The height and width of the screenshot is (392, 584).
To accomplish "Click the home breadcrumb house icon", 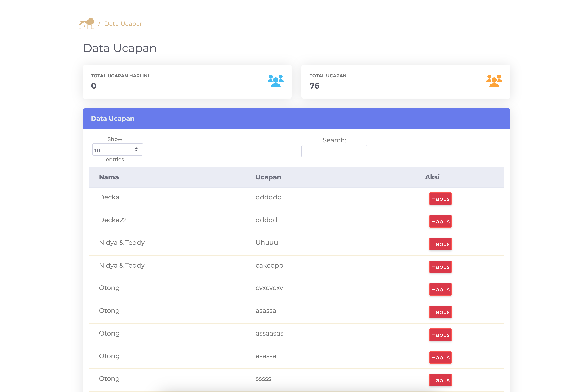I will (x=87, y=24).
